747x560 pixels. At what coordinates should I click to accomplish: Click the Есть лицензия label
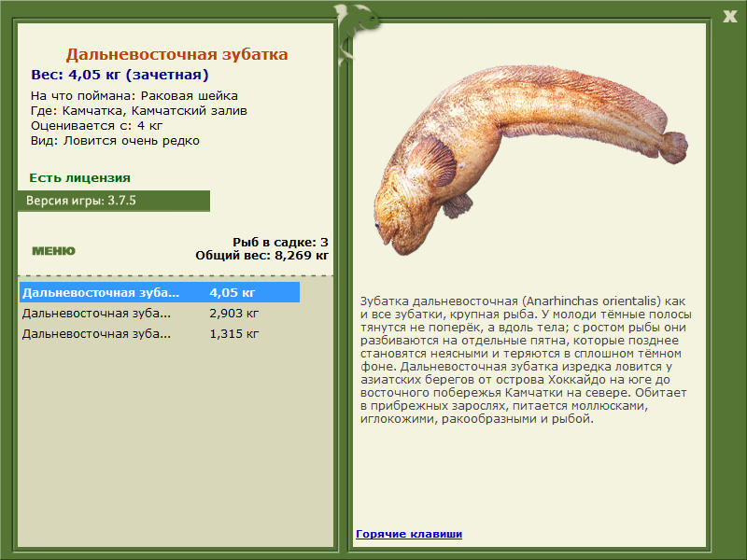tap(79, 177)
